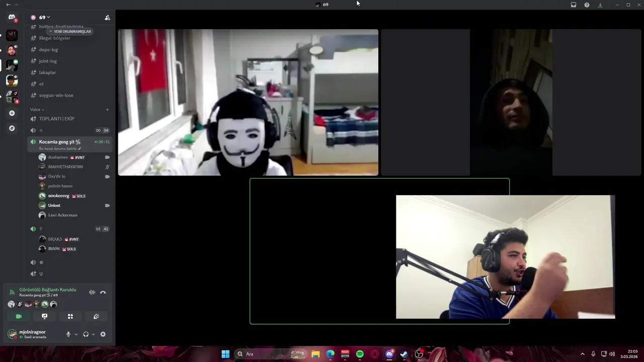The image size is (644, 362).
Task: Open the server with cartoon face avatar
Action: pyautogui.click(x=12, y=80)
